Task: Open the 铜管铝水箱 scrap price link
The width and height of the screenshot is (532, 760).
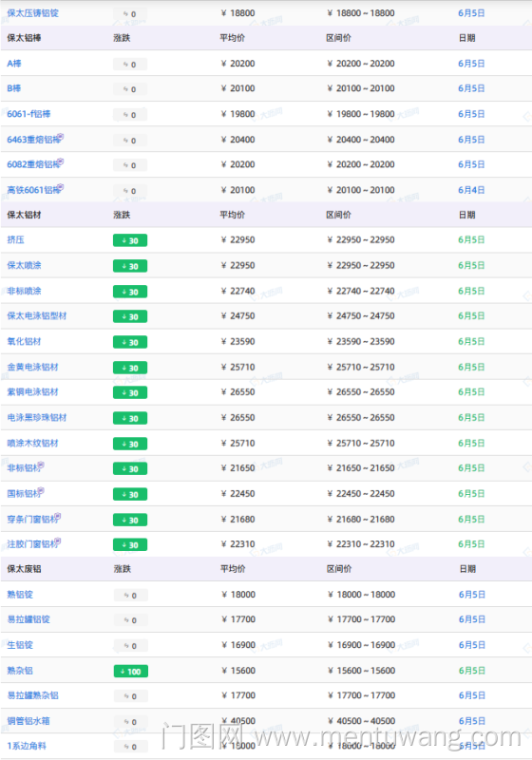Action: pyautogui.click(x=28, y=721)
